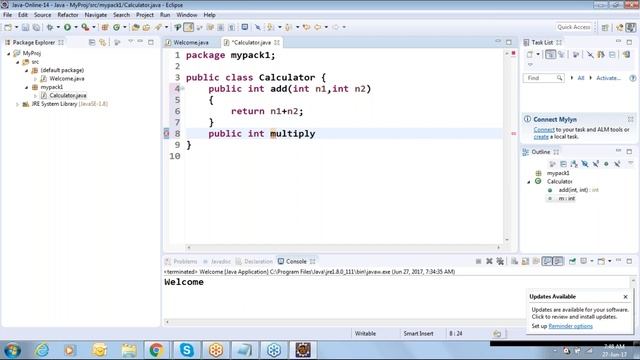This screenshot has width=640, height=360.
Task: Click the All filter link in Task List
Action: [x=580, y=78]
